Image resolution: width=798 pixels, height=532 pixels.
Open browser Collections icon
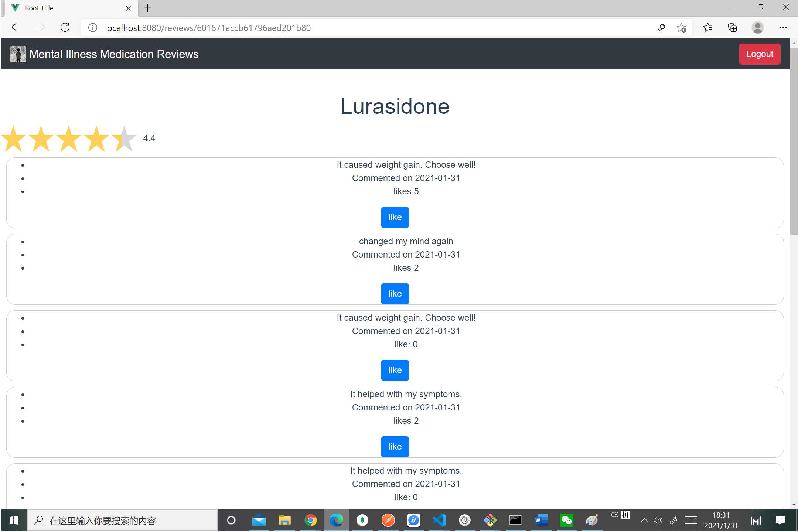tap(732, 28)
